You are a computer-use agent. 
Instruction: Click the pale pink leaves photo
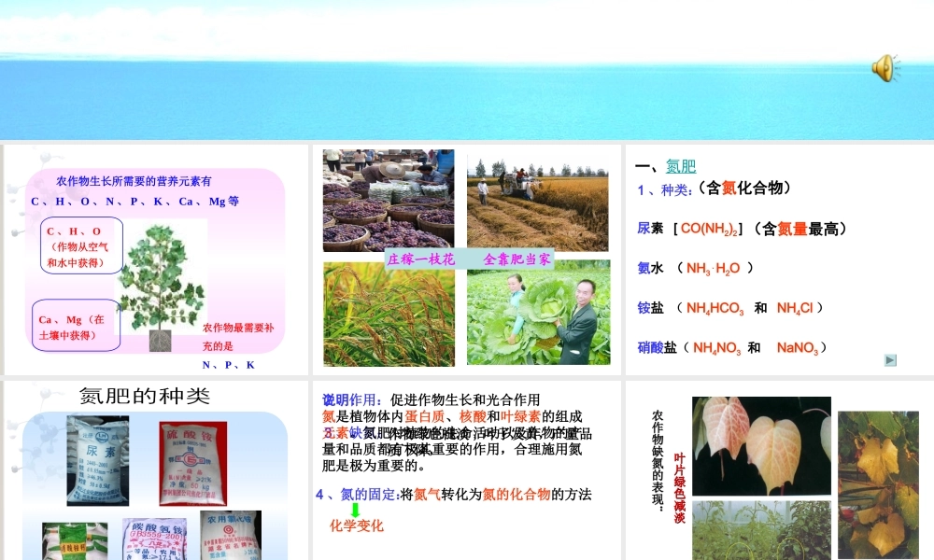coord(761,446)
